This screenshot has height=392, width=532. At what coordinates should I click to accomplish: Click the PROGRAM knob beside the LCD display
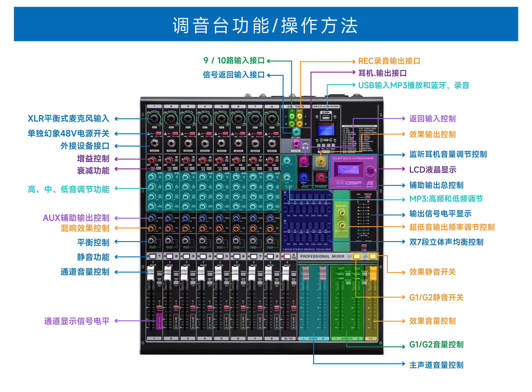(x=370, y=170)
